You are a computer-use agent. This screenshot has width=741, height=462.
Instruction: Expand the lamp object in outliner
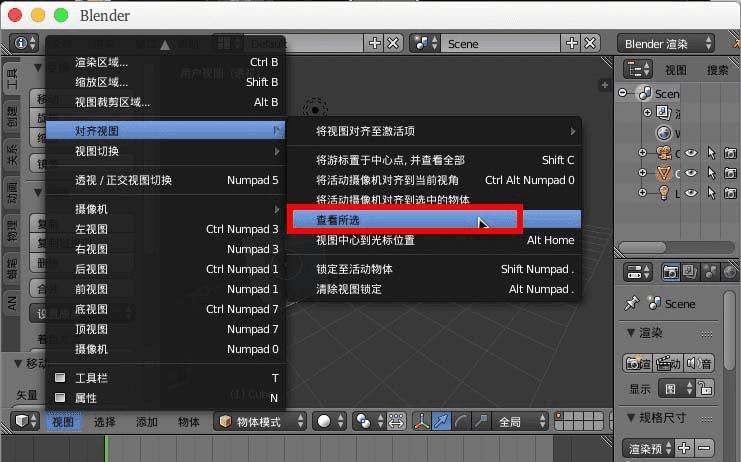point(642,193)
